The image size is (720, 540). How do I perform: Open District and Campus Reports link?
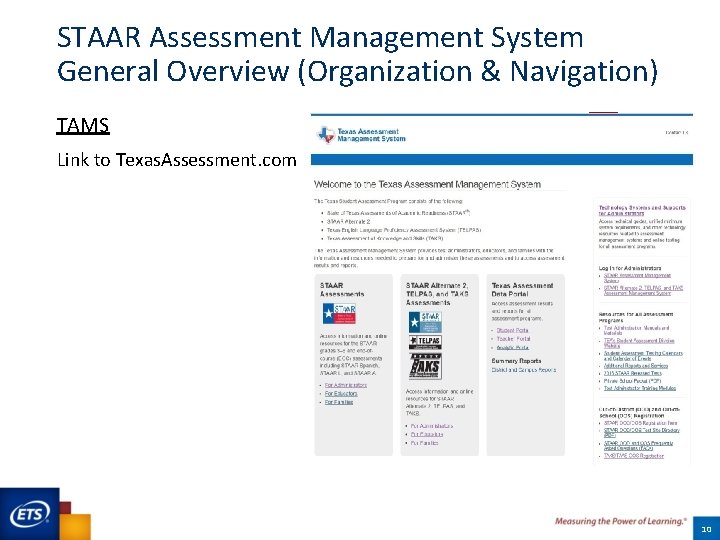pyautogui.click(x=523, y=370)
